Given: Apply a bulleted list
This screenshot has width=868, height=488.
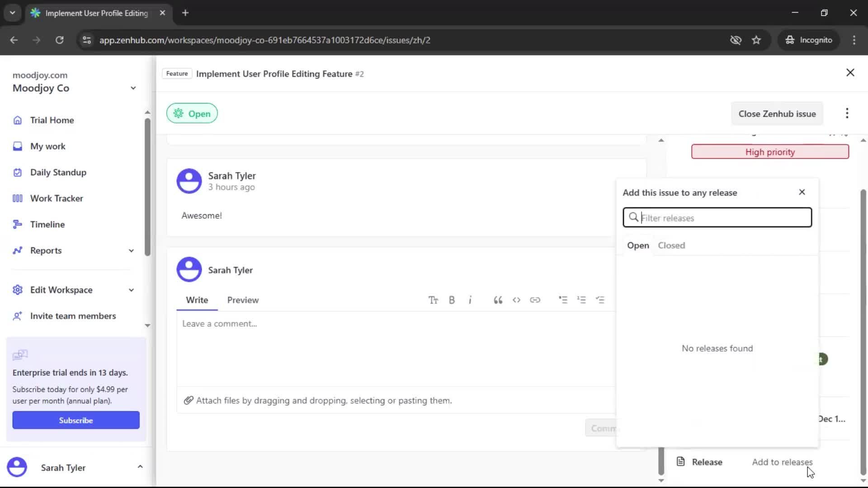Looking at the screenshot, I should coord(563,300).
